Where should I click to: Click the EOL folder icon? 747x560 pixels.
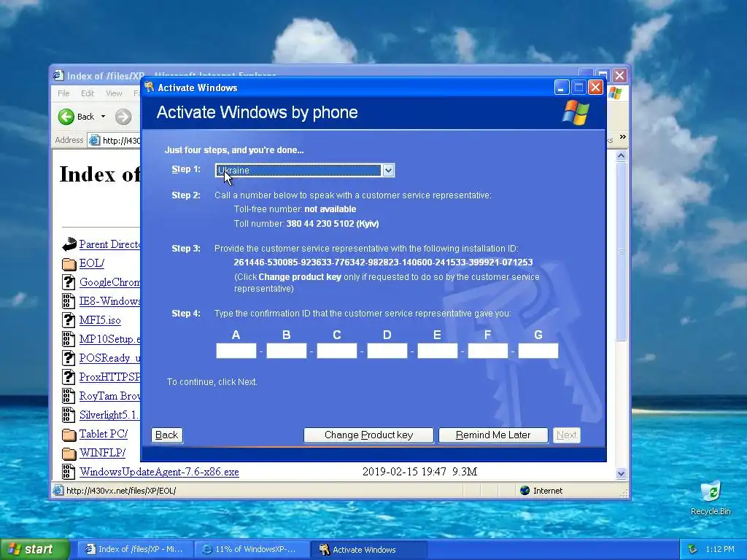click(69, 263)
